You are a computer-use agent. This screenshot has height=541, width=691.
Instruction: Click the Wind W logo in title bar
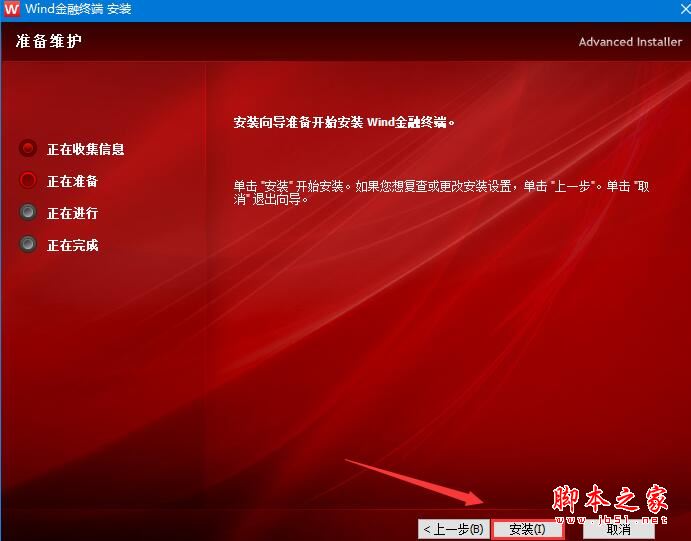click(11, 9)
